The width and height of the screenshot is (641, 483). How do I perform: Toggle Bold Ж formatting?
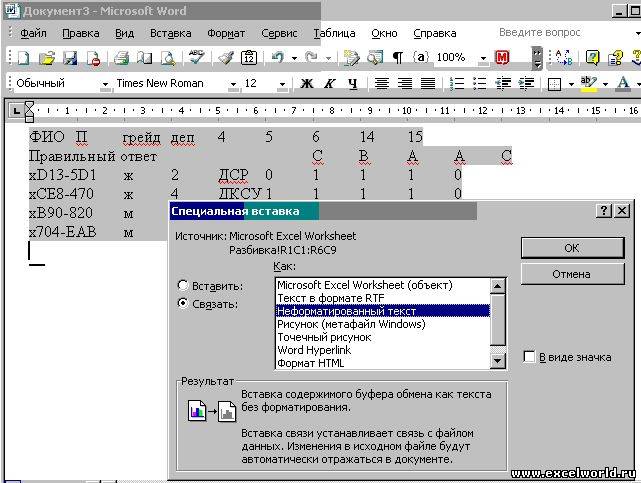coord(307,83)
